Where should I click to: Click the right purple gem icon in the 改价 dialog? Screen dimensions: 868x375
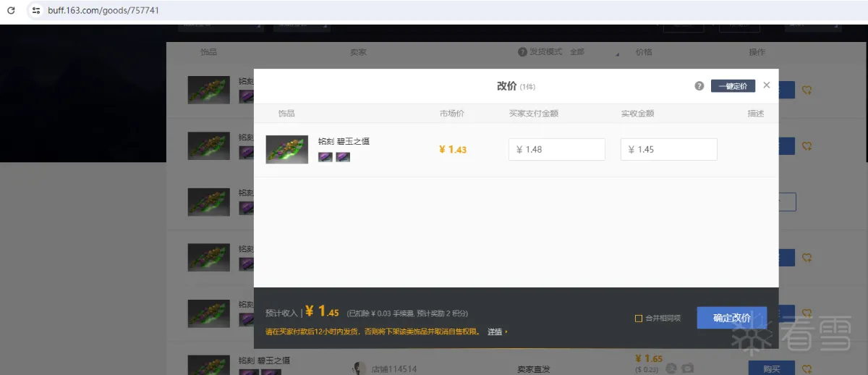pos(343,156)
